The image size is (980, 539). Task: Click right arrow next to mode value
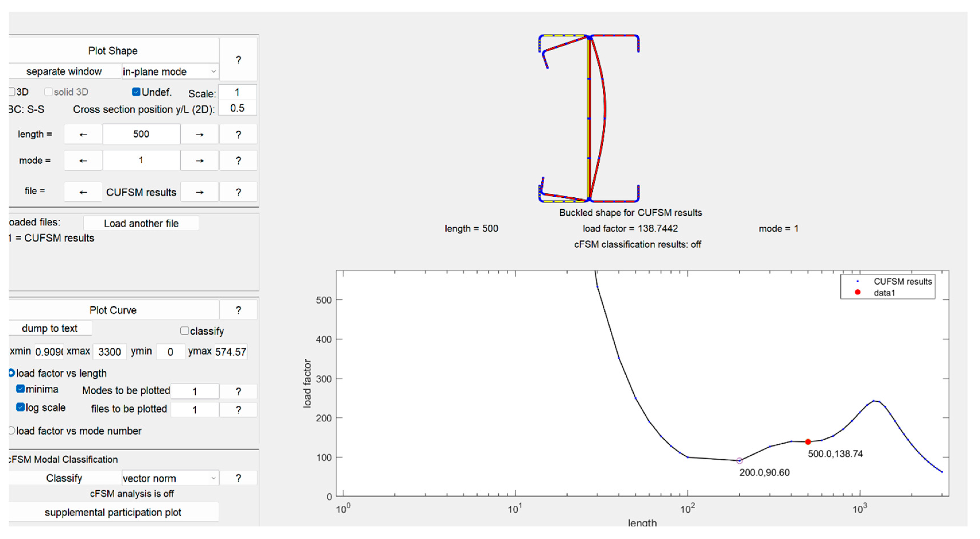click(199, 160)
